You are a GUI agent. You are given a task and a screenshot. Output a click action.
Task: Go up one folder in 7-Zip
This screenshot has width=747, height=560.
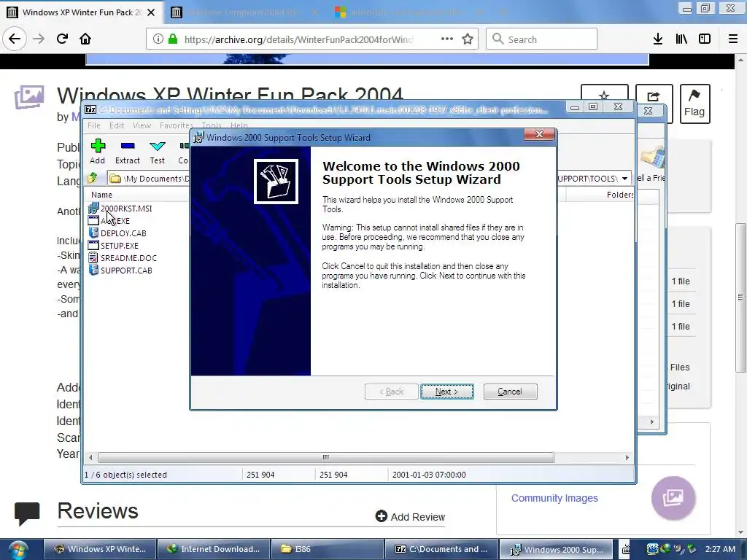click(x=93, y=178)
